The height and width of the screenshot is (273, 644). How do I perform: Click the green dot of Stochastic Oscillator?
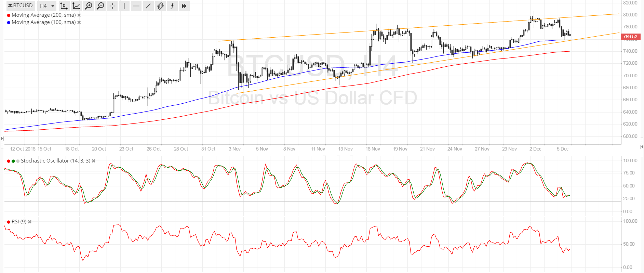[x=13, y=161]
